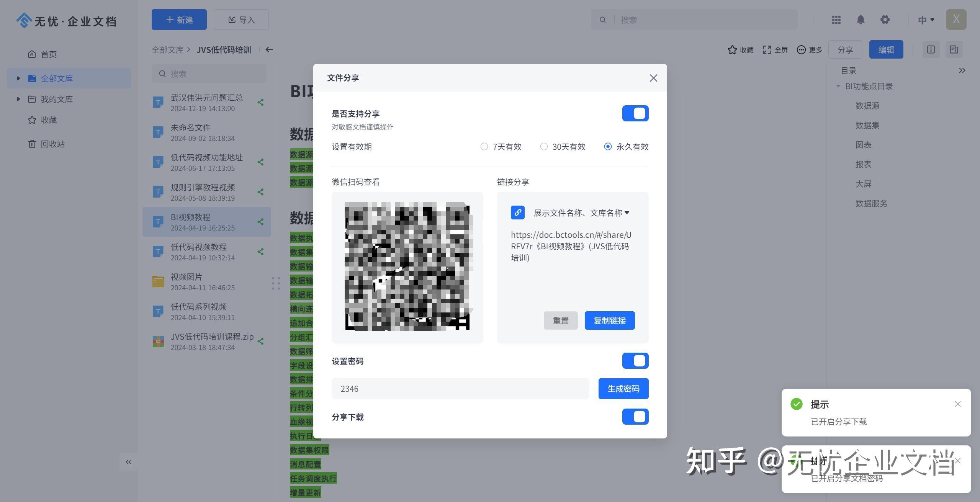Turn off the 设置密码 toggle
Screen dimensions: 980x502
[x=635, y=360]
